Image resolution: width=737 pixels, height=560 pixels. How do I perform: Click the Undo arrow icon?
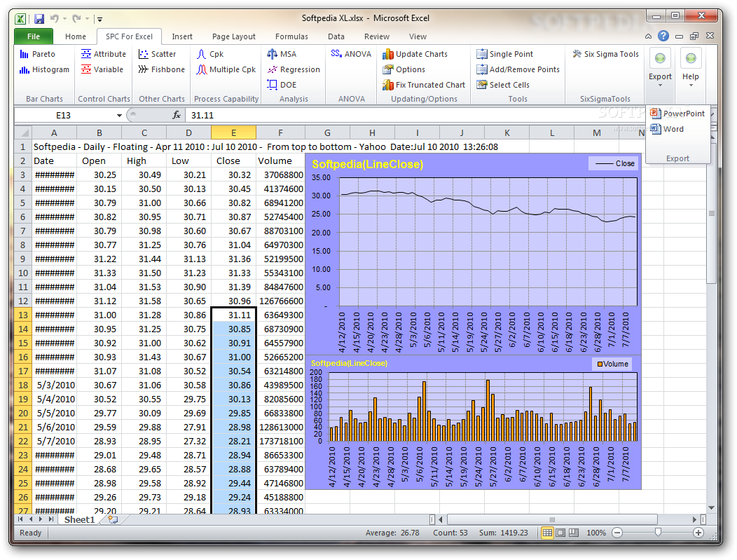(x=55, y=19)
